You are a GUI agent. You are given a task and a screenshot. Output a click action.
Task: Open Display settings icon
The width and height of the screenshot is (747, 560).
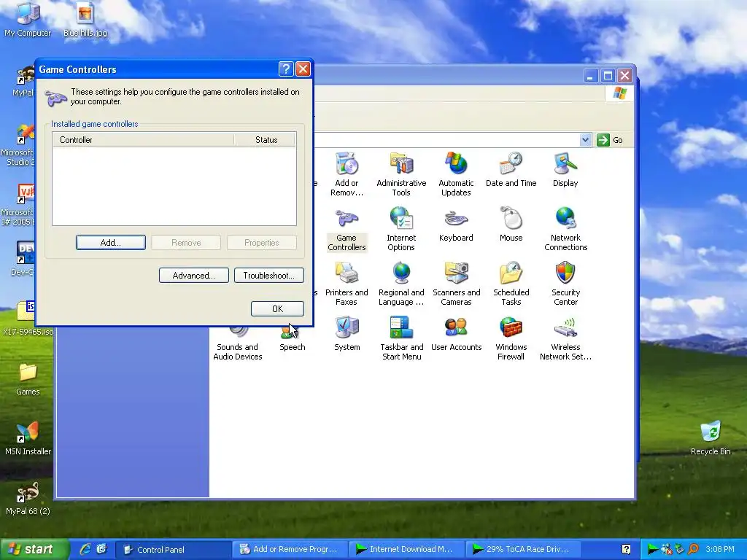click(x=565, y=169)
